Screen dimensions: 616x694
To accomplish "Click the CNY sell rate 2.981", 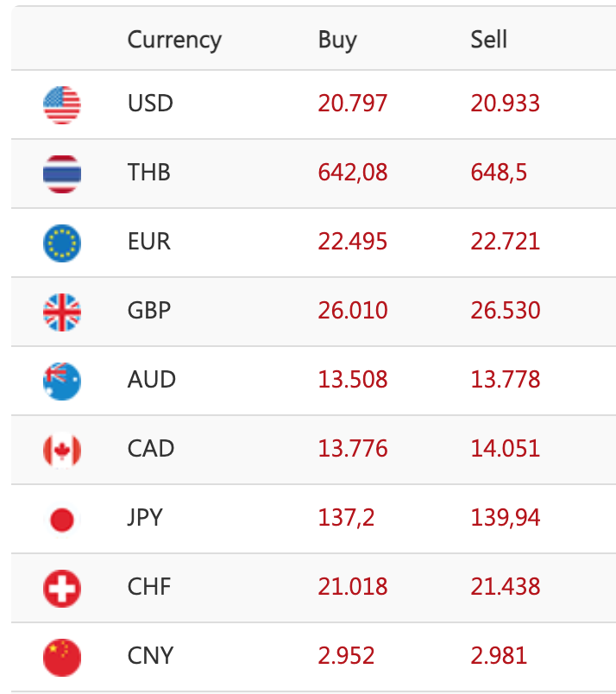I will pos(499,656).
